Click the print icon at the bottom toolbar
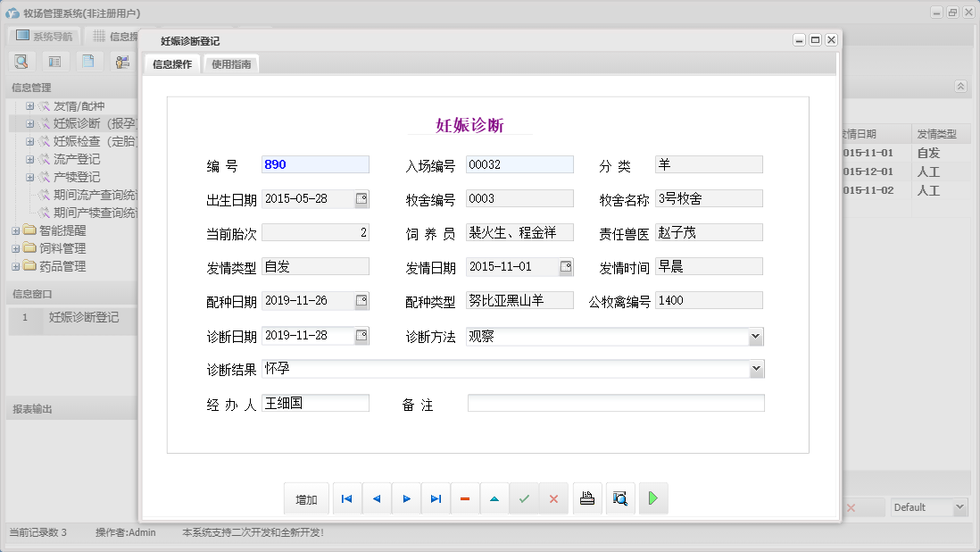 587,498
